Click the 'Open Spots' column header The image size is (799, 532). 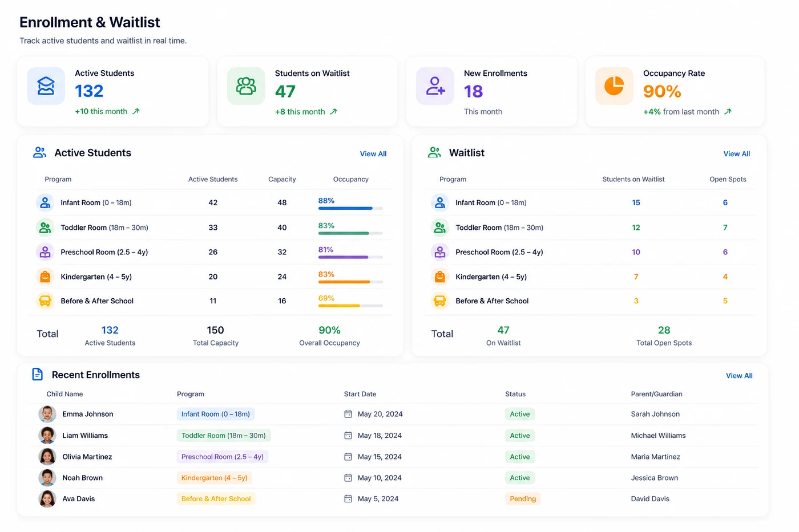tap(728, 179)
